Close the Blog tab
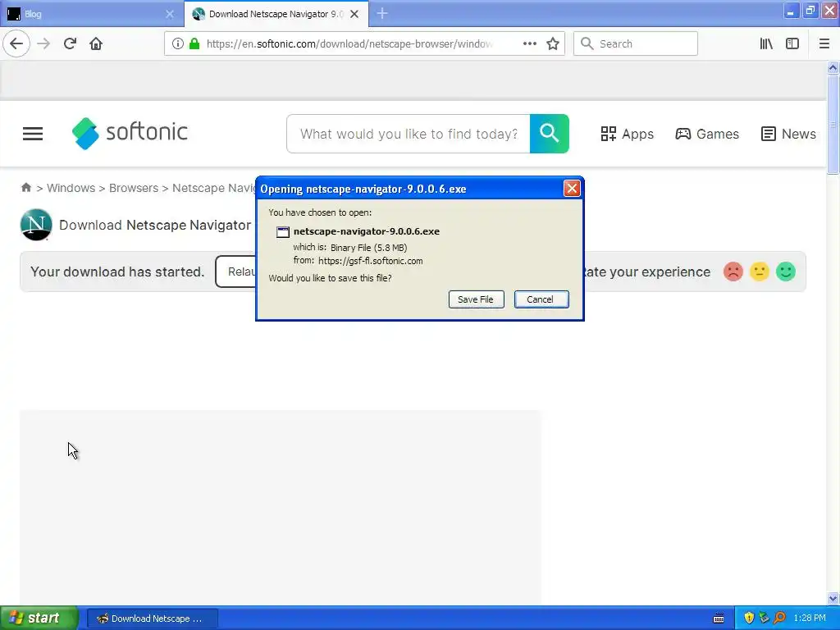The image size is (840, 630). [170, 14]
